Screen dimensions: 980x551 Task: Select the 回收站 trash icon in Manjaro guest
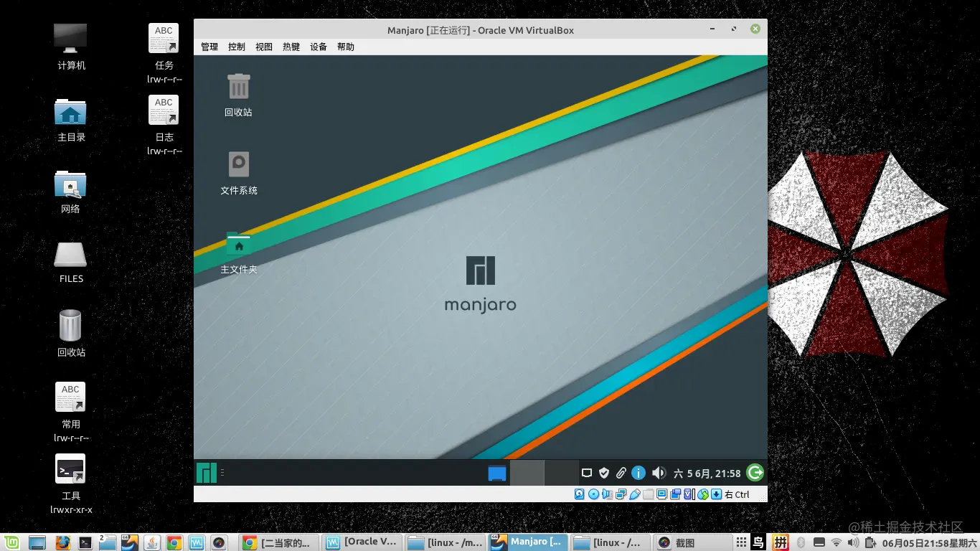238,95
